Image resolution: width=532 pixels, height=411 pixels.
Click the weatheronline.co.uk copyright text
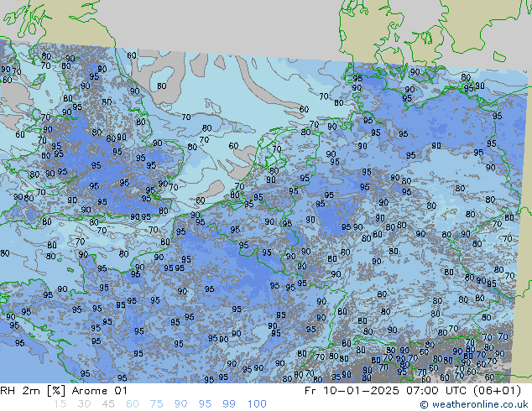coord(474,404)
